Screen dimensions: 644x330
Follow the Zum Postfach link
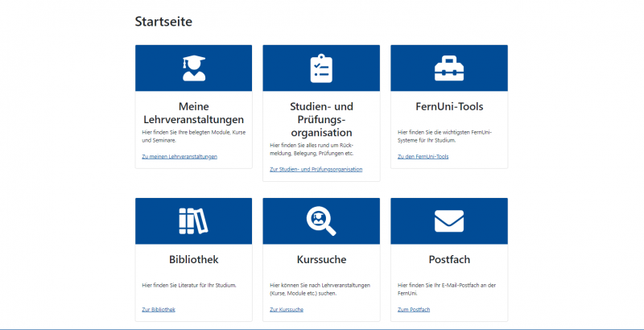pos(414,310)
